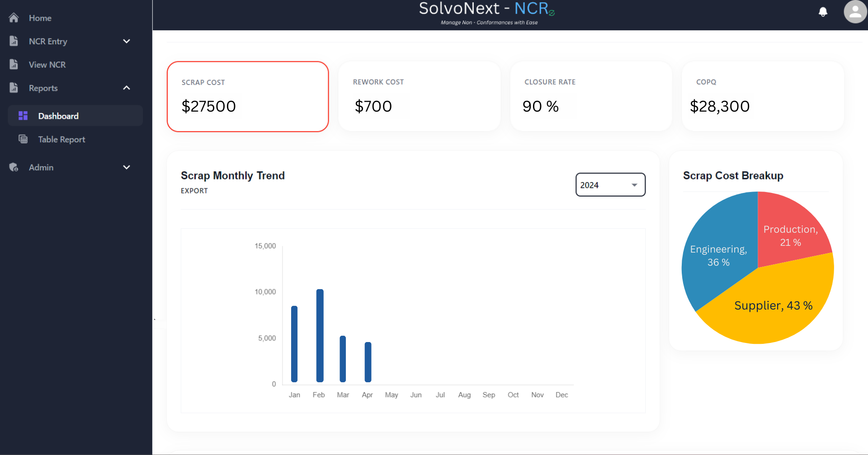Image resolution: width=868 pixels, height=455 pixels.
Task: Open the 2024 year dropdown
Action: (x=610, y=184)
